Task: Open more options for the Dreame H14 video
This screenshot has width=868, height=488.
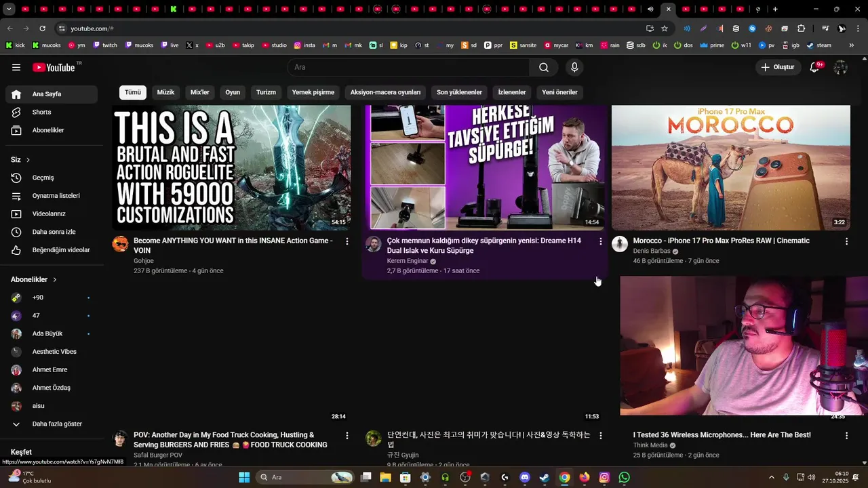Action: point(600,241)
